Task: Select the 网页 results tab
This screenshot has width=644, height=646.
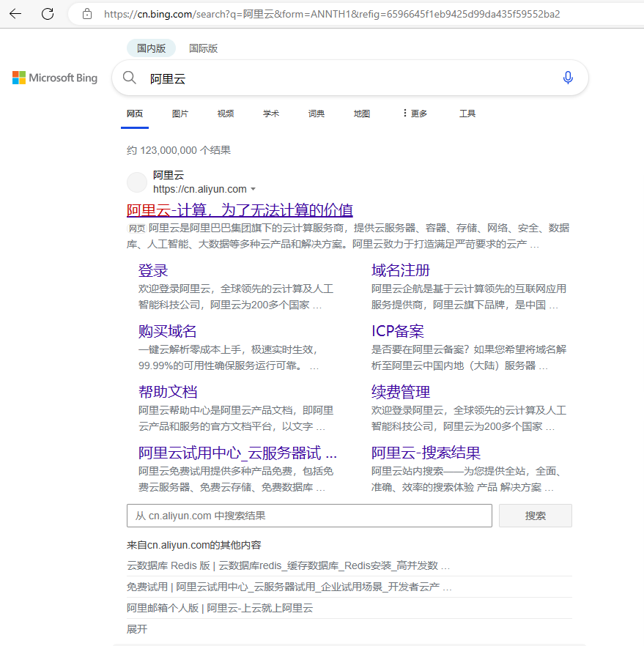Action: tap(135, 114)
